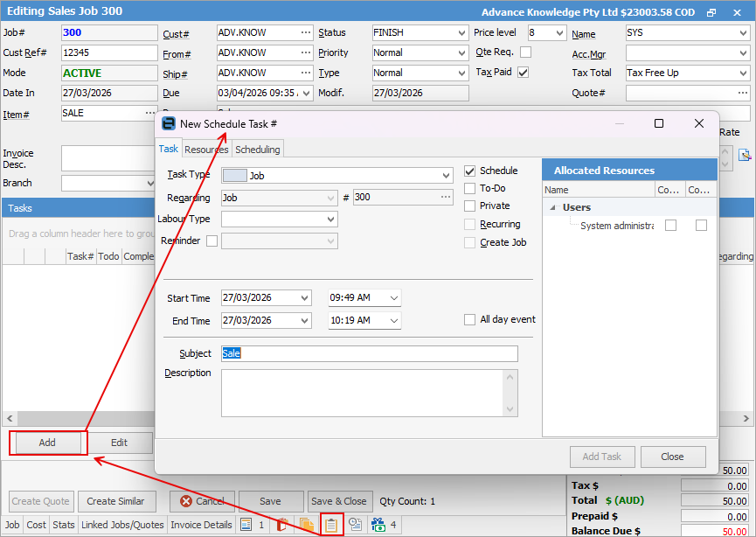The width and height of the screenshot is (756, 537).
Task: Check the All day event box
Action: [470, 320]
